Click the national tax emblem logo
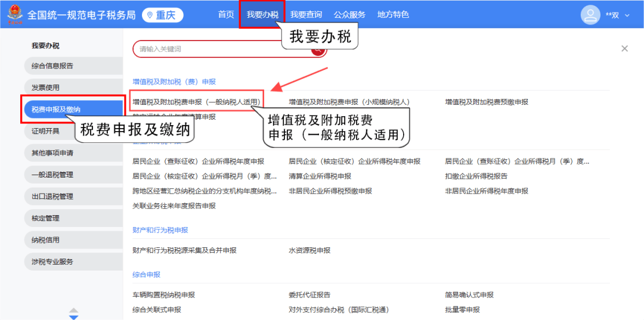 click(x=15, y=15)
